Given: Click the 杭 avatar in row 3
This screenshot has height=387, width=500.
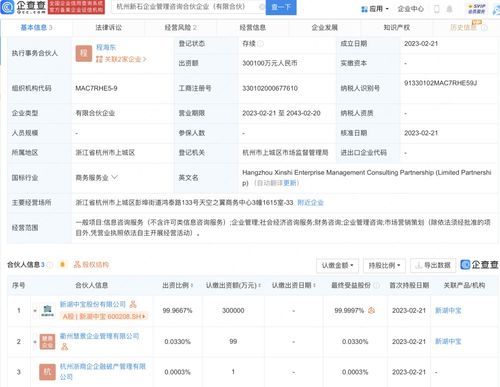Looking at the screenshot, I should tap(47, 372).
